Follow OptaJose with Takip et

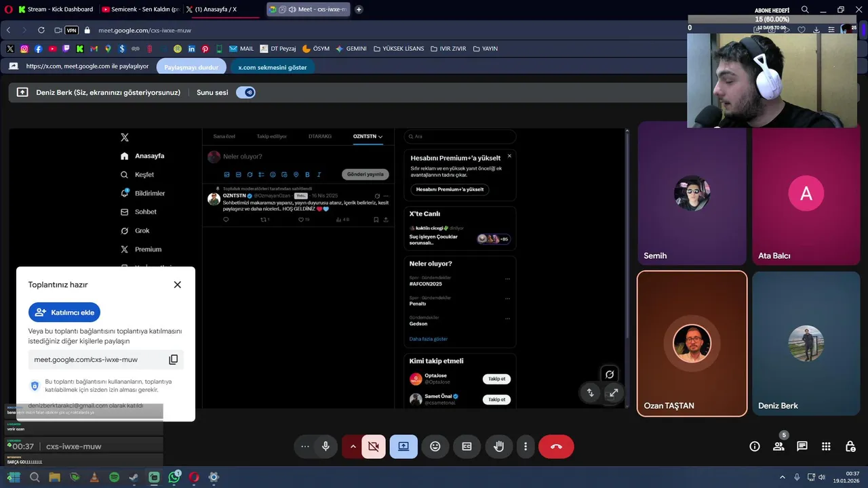tap(496, 379)
